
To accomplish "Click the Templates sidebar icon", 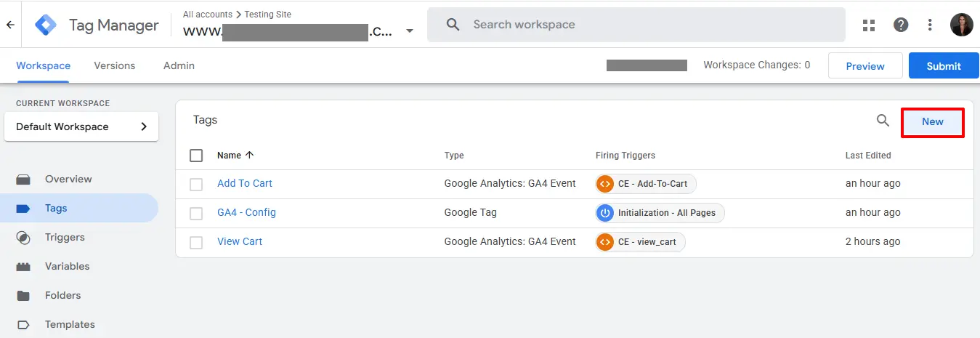I will (x=23, y=325).
